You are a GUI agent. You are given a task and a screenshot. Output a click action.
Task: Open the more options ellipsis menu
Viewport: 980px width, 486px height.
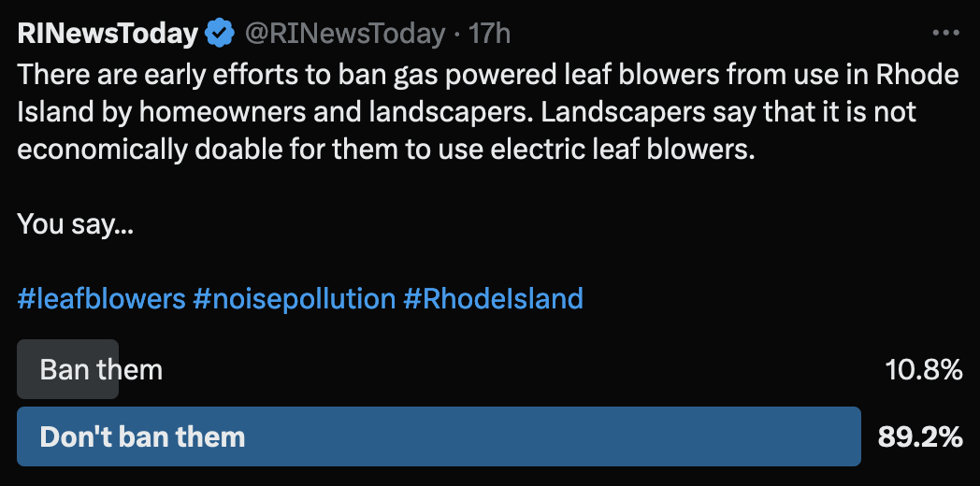[x=946, y=34]
